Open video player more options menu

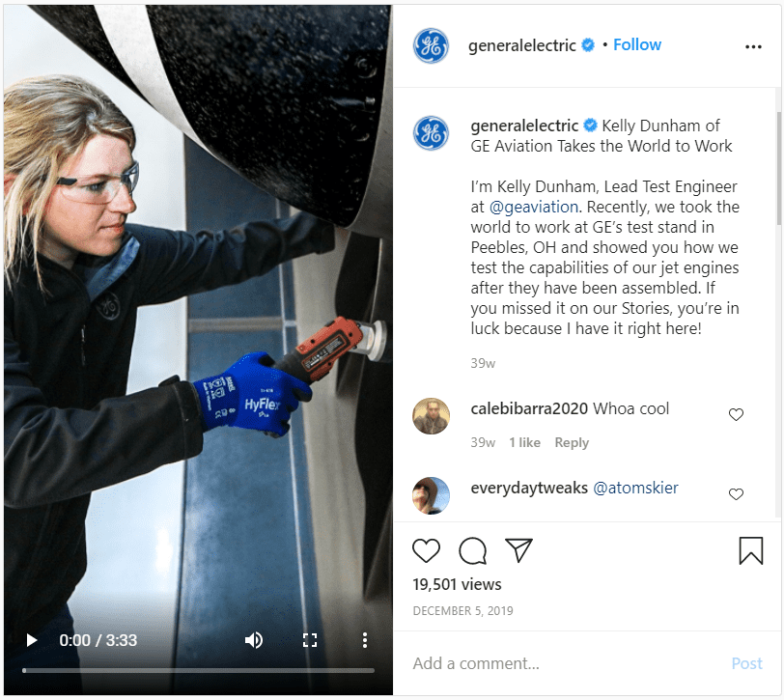[365, 640]
